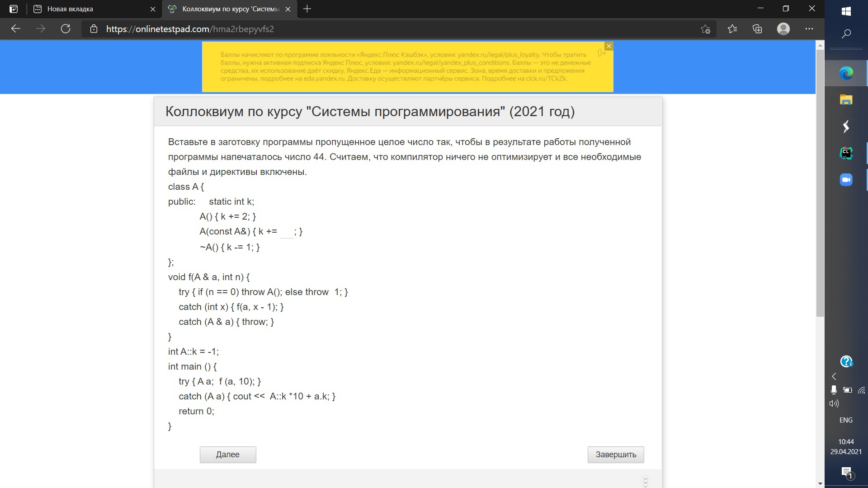The image size is (868, 488).
Task: Open the Windows Start menu
Action: click(846, 11)
